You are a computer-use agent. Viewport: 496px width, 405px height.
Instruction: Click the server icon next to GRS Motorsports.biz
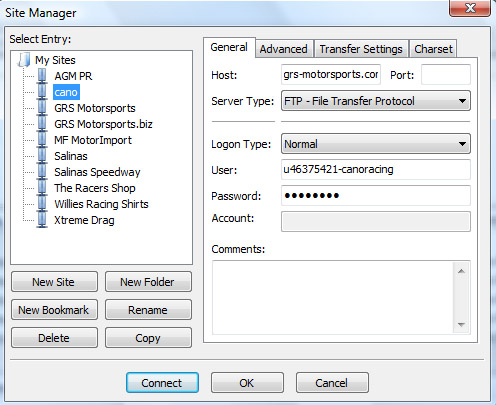pos(42,124)
